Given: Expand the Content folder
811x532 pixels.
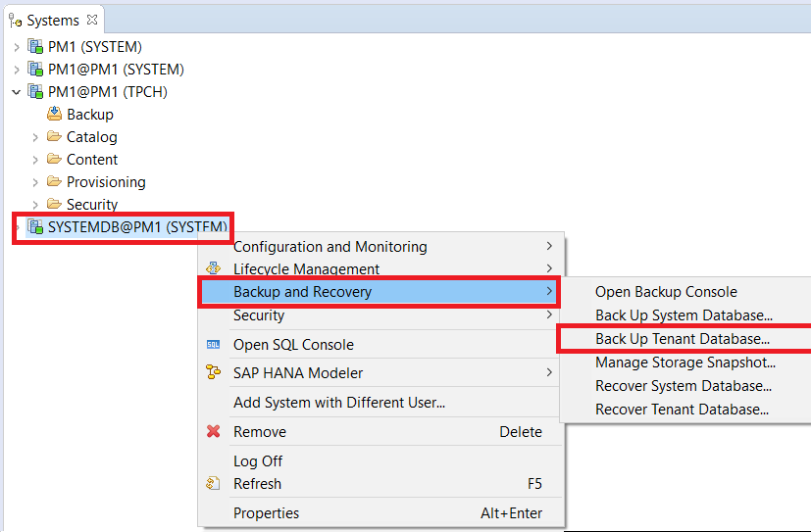Looking at the screenshot, I should [35, 160].
